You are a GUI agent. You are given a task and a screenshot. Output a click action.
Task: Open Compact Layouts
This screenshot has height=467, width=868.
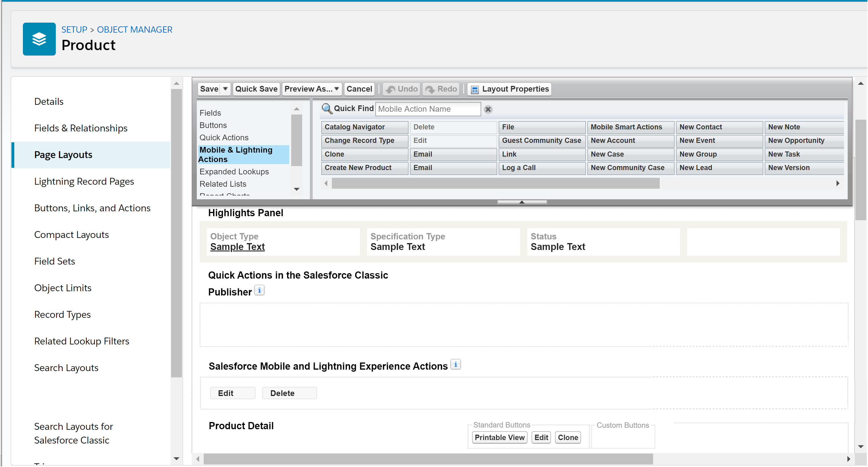[x=72, y=235]
